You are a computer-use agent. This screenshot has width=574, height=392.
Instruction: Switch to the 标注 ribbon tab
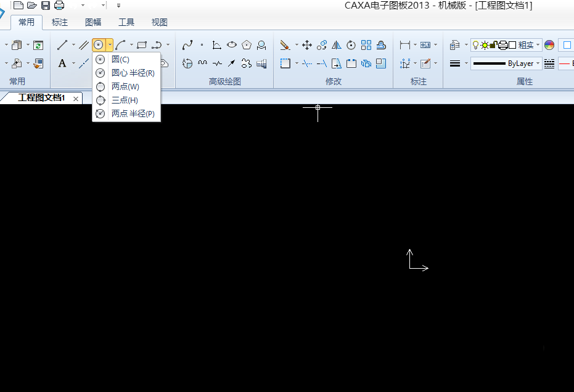(60, 22)
